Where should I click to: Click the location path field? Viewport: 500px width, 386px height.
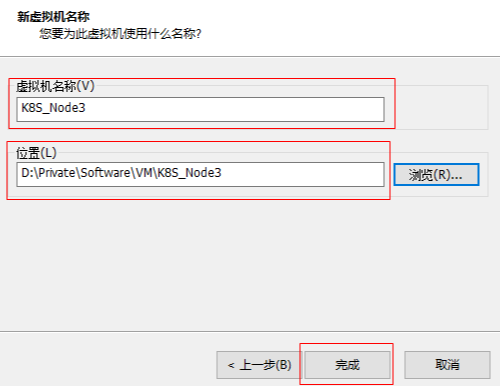[x=200, y=174]
